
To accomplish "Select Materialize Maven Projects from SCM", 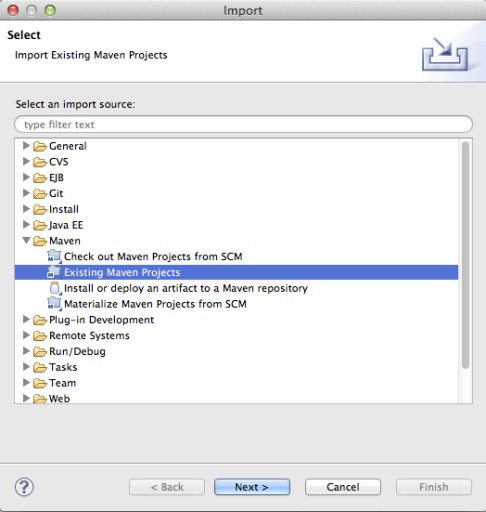I will pos(155,304).
